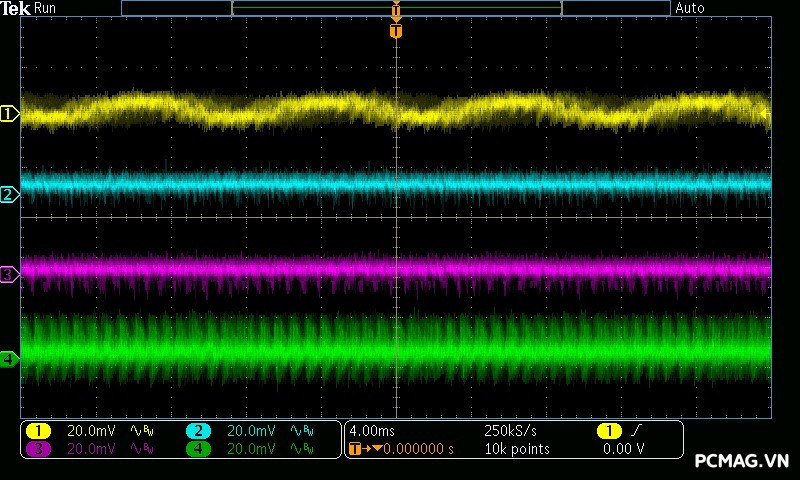Click the 10k points record length

click(516, 449)
